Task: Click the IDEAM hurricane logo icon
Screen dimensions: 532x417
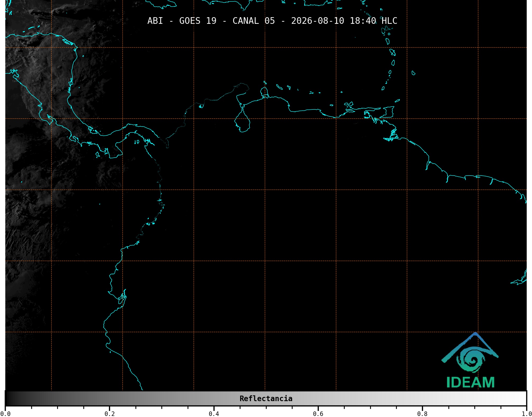Action: (x=470, y=352)
